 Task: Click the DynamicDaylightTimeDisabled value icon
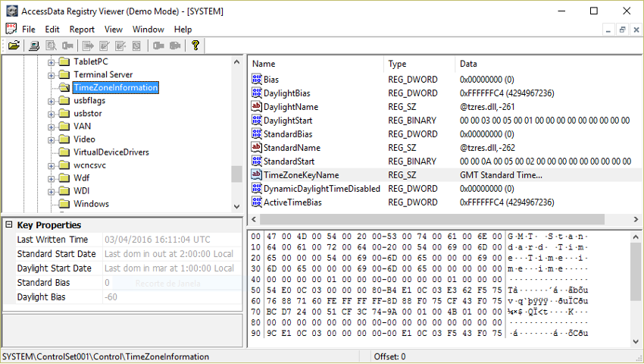click(257, 188)
